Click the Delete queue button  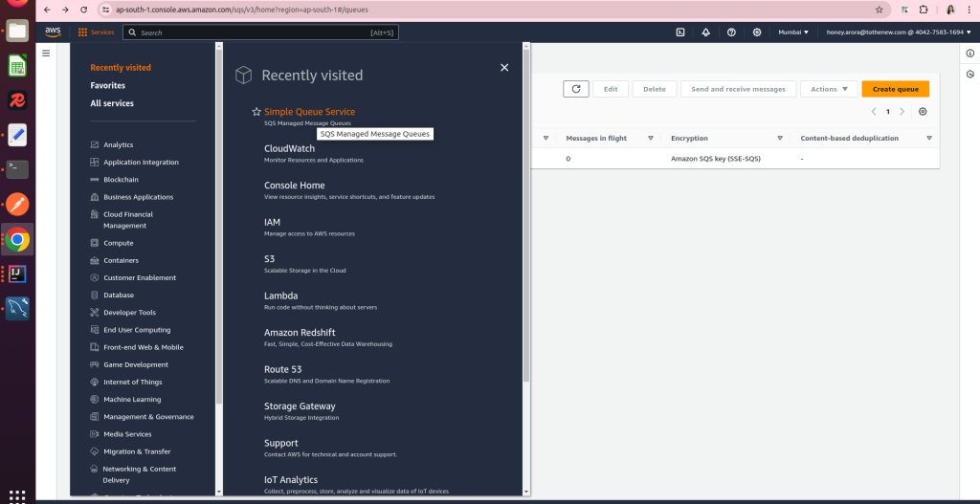pos(655,89)
